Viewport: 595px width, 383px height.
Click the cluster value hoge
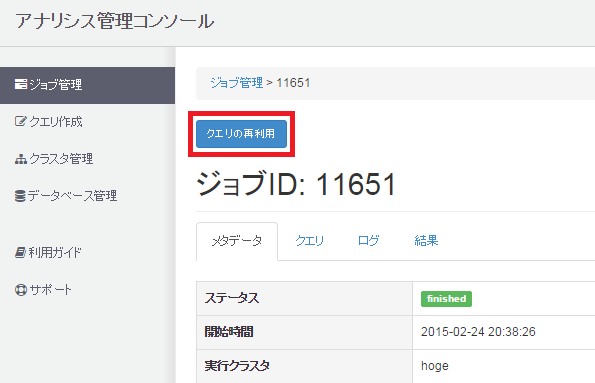(435, 366)
